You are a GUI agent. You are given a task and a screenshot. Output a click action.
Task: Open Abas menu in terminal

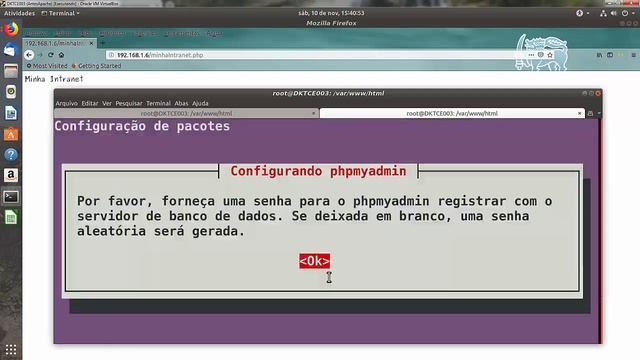tap(181, 103)
